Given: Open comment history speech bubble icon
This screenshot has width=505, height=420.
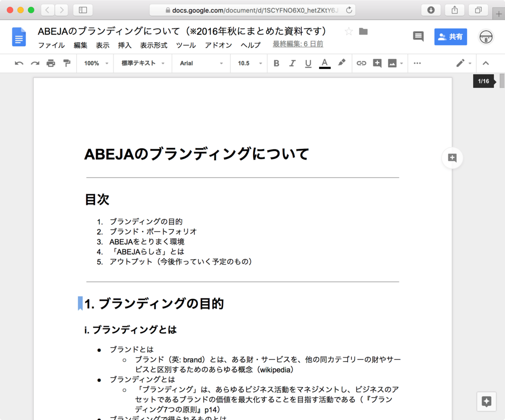Looking at the screenshot, I should click(418, 36).
